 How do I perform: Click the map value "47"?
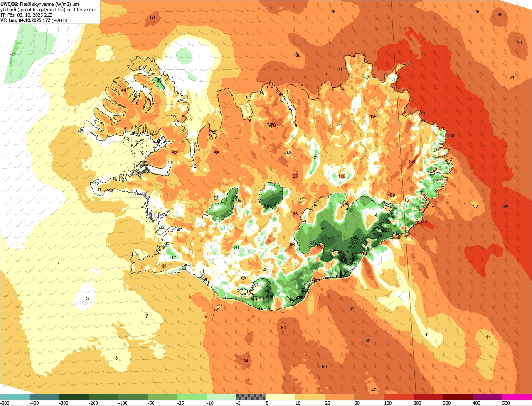coord(374,390)
